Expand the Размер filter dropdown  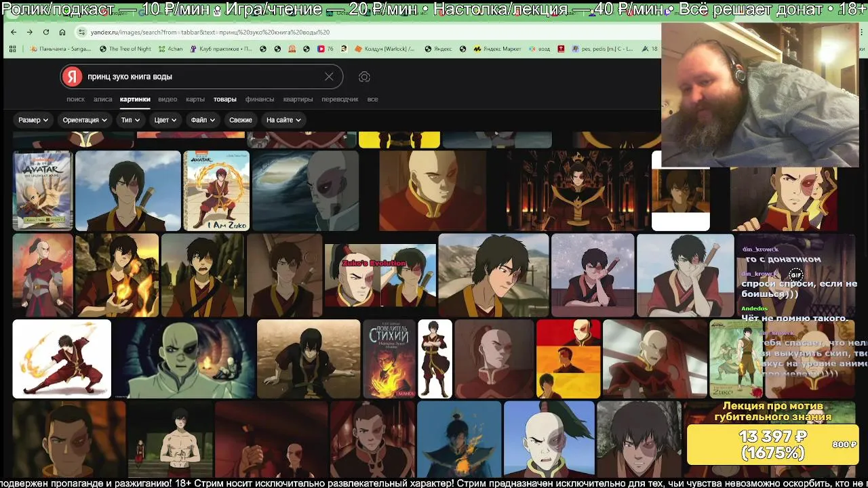pyautogui.click(x=33, y=120)
